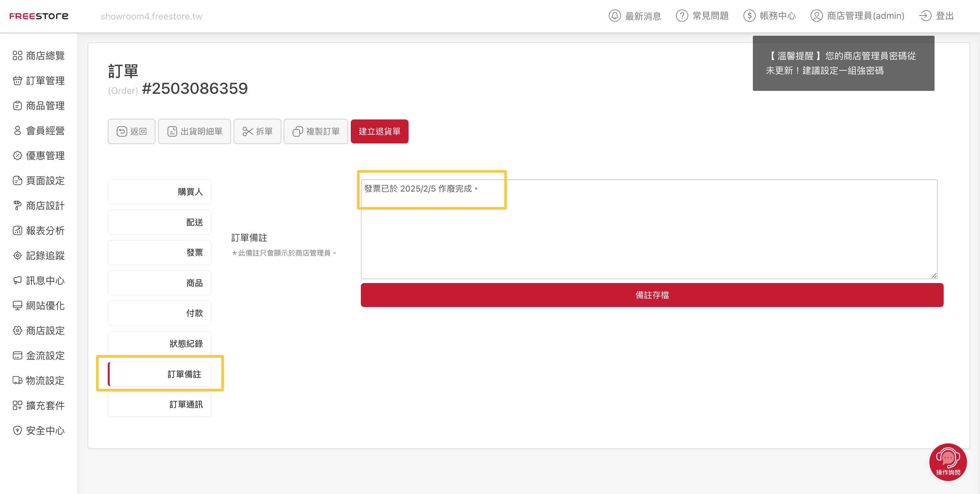
Task: Save the note with 備註存檔
Action: (652, 295)
